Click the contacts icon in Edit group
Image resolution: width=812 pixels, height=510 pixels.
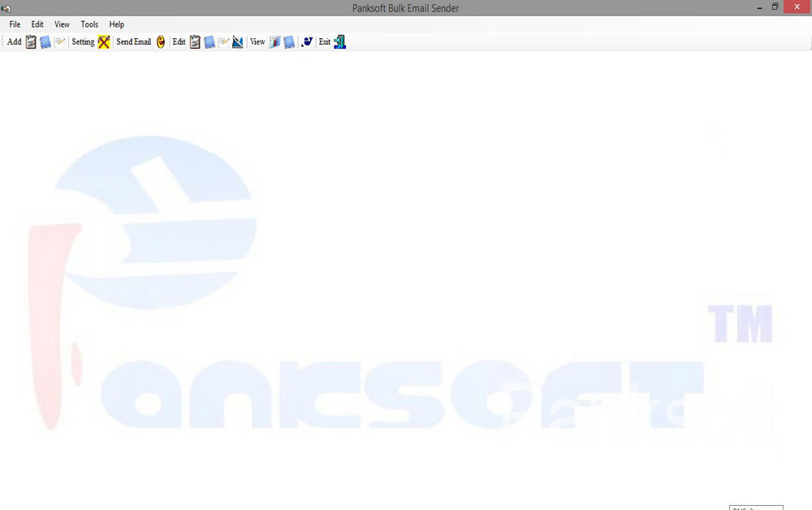pos(209,41)
